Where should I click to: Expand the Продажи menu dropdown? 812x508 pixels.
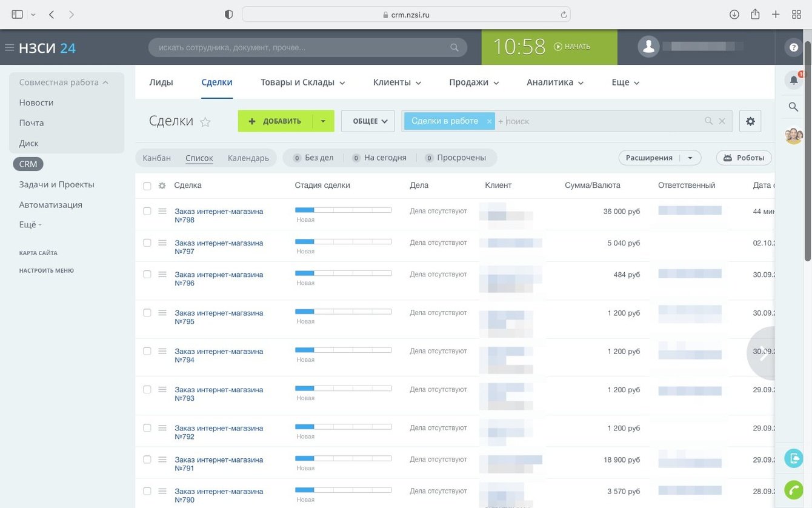tap(496, 83)
